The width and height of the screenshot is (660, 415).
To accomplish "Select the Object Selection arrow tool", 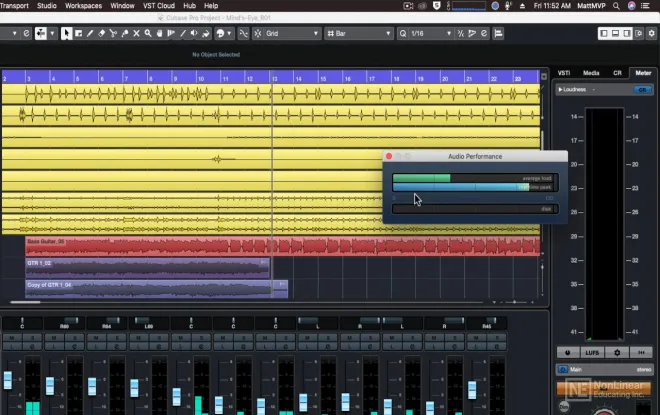I will [x=66, y=33].
